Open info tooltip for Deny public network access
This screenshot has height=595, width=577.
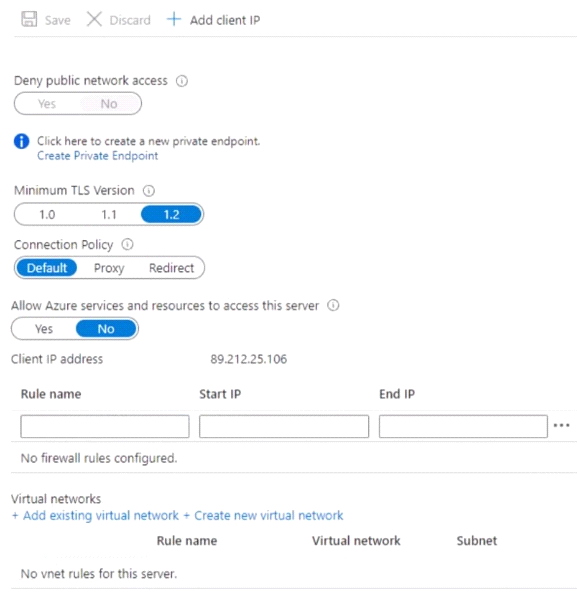pyautogui.click(x=182, y=81)
